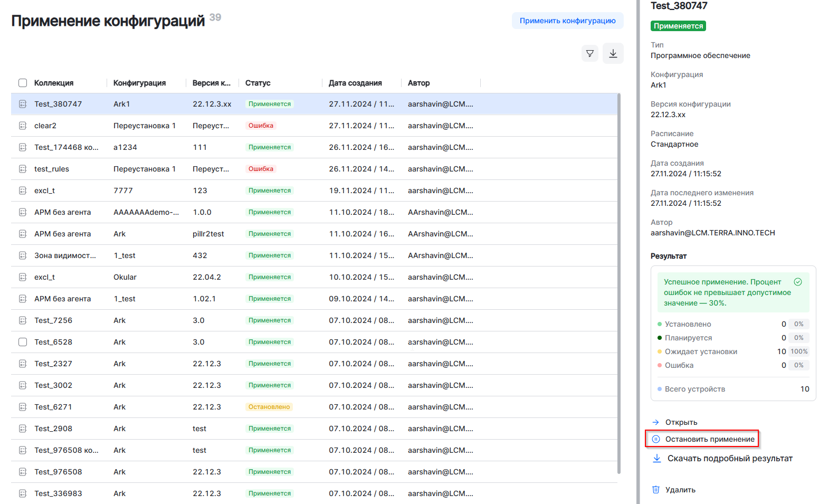819x504 pixels.
Task: Select the Зона видимости row
Action: (x=65, y=255)
